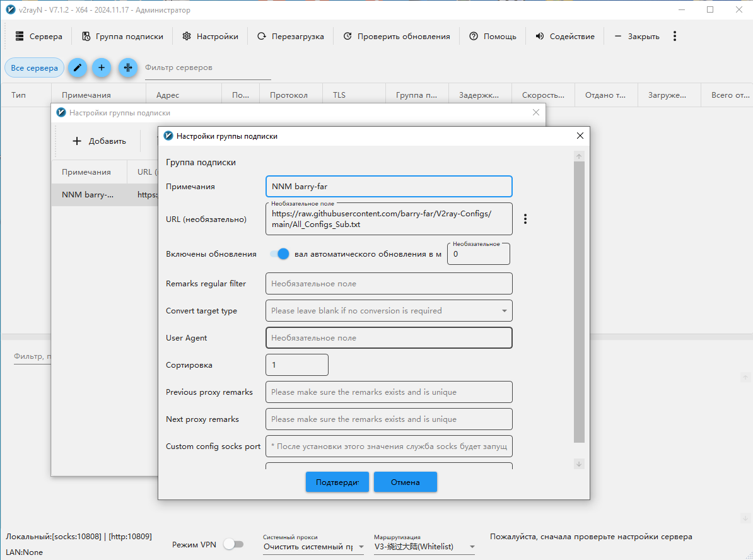Open Настройки gear menu
The image size is (753, 560).
pyautogui.click(x=210, y=37)
